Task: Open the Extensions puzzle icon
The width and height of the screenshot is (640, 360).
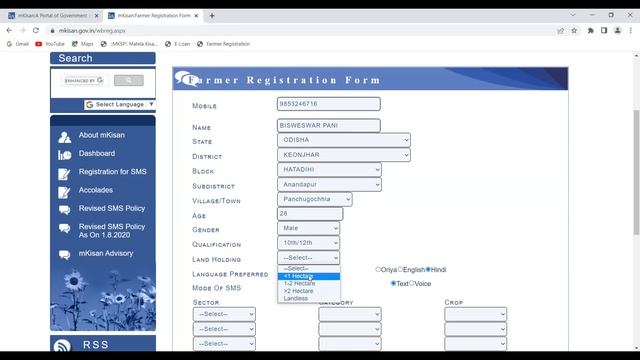Action: point(590,31)
